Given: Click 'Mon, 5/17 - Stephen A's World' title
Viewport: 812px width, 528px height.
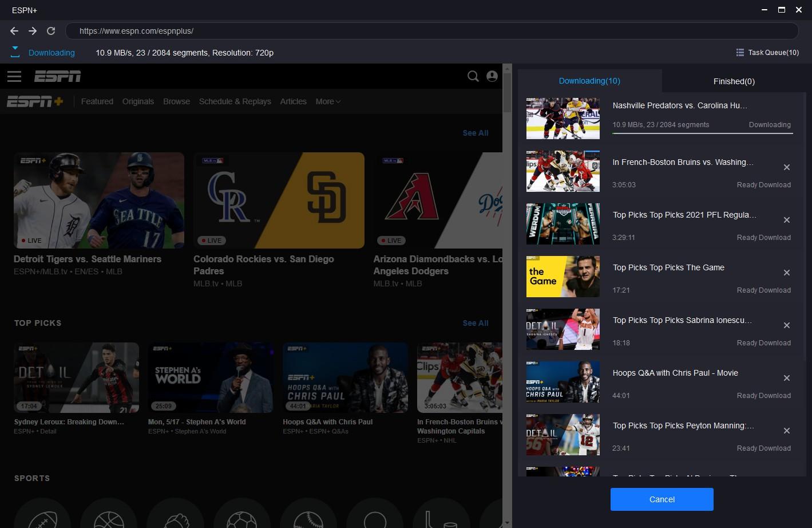Looking at the screenshot, I should pos(197,422).
